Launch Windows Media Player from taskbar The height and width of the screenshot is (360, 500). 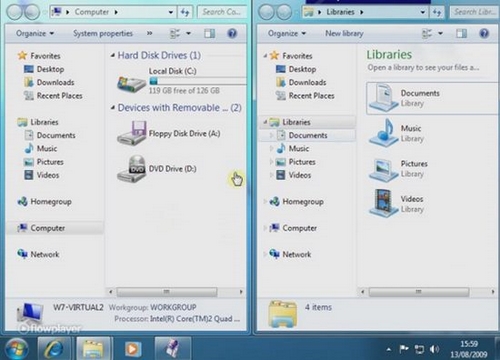(x=132, y=348)
